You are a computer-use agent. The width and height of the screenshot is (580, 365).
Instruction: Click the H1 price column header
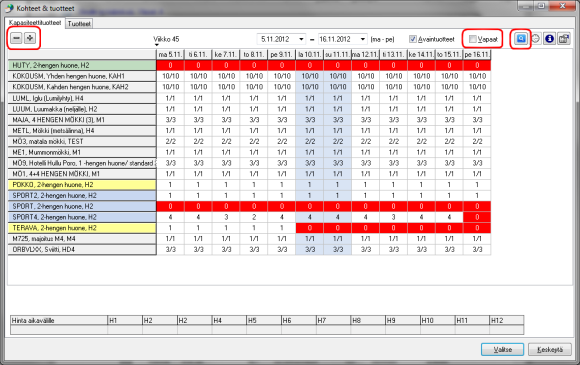125,320
